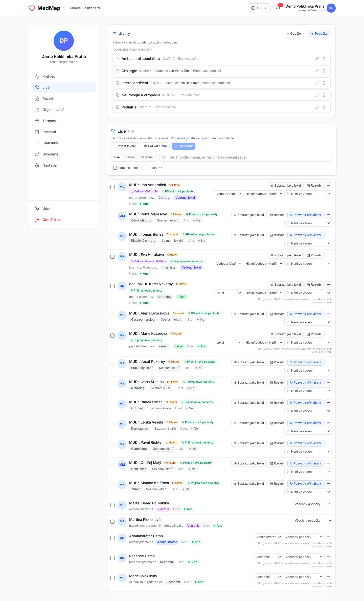Select the checkbox for Eva Horáková
Screen dimensions: 364x601
pos(112,257)
